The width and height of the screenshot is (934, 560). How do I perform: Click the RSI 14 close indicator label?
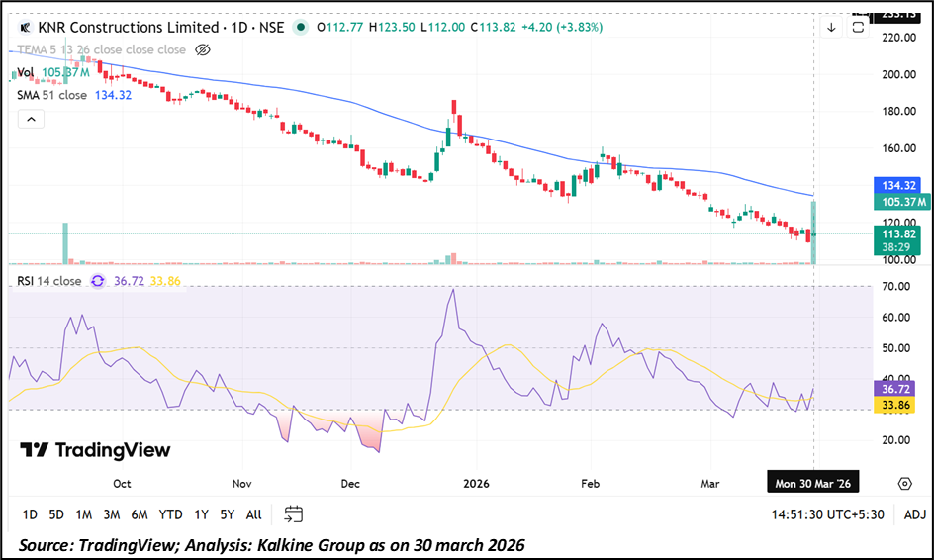pos(49,281)
